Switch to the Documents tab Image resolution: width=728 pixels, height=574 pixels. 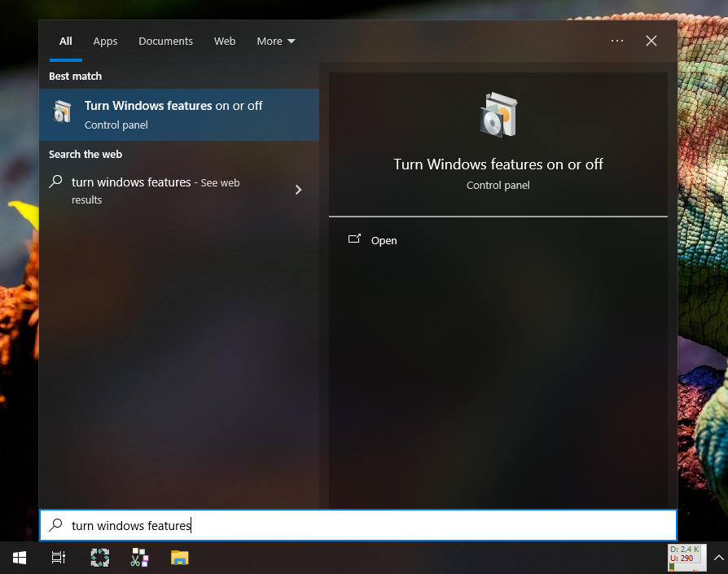165,41
